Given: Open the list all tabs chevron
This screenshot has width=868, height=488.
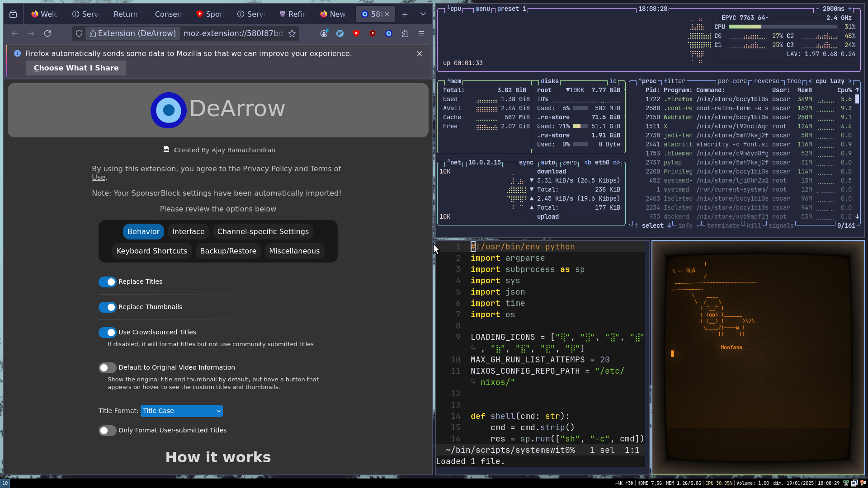Looking at the screenshot, I should click(x=423, y=14).
